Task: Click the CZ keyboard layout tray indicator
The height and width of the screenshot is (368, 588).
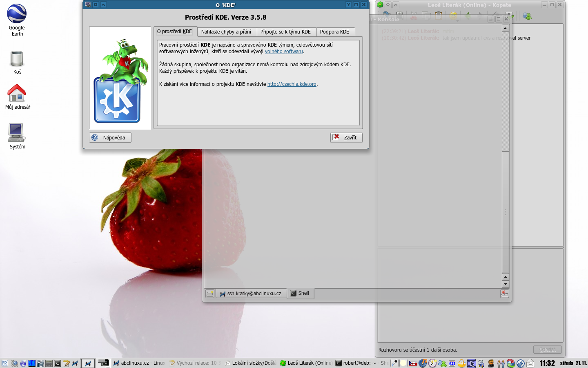Action: click(x=413, y=363)
